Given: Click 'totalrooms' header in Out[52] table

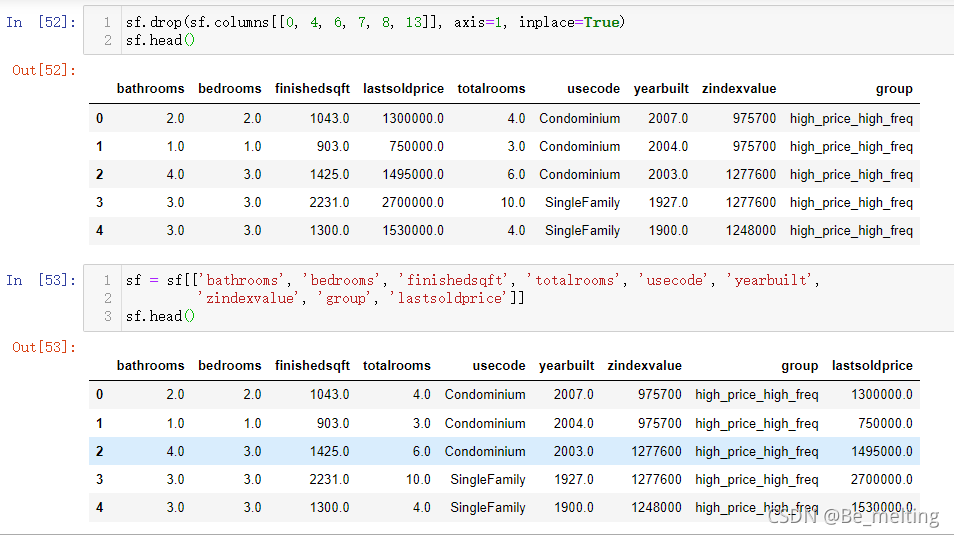Looking at the screenshot, I should (x=491, y=89).
